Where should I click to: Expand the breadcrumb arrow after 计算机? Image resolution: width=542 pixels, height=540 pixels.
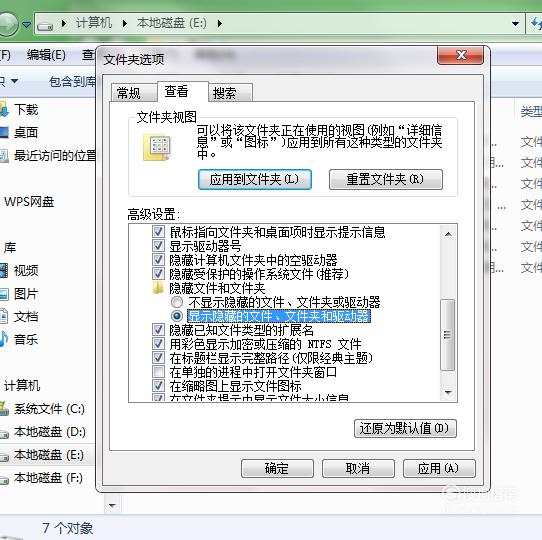tap(125, 24)
